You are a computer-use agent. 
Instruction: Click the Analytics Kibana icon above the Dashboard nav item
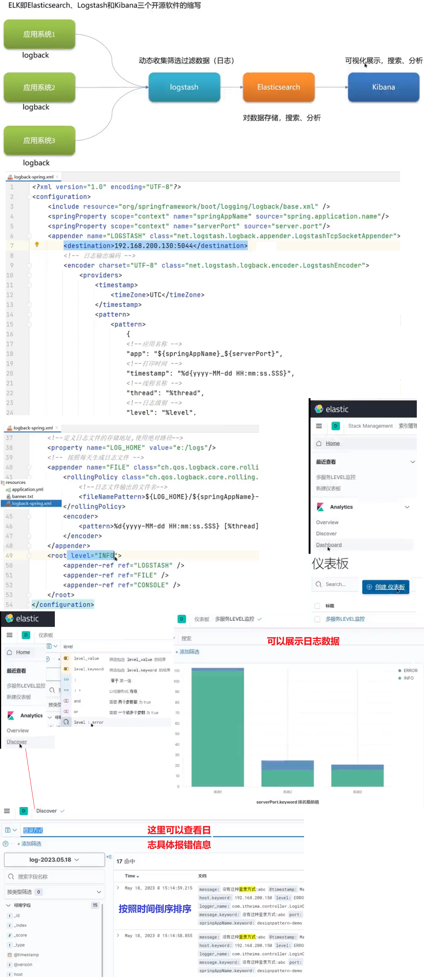pos(320,507)
